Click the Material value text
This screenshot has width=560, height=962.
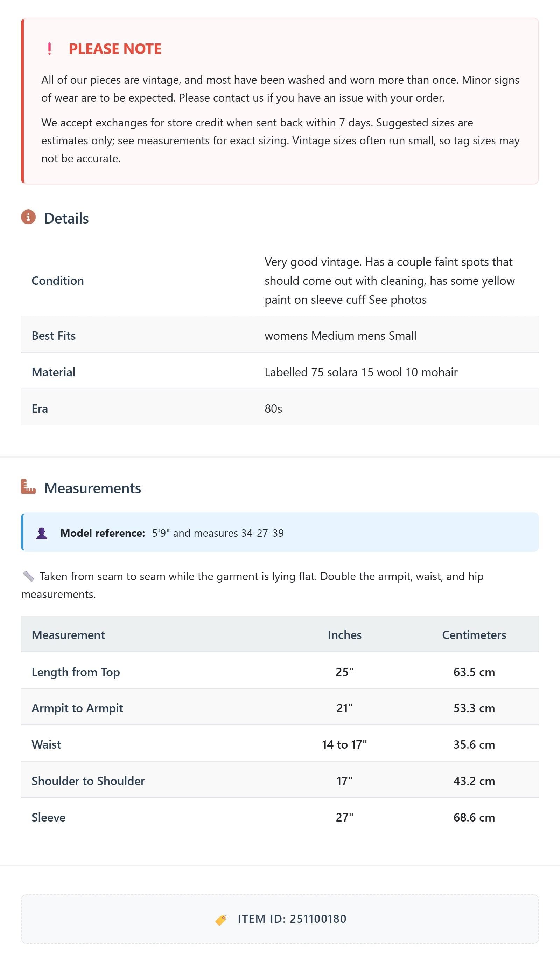click(361, 372)
